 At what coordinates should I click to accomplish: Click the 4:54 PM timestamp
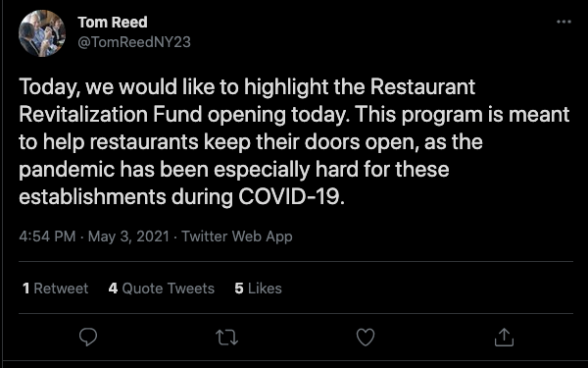click(47, 237)
